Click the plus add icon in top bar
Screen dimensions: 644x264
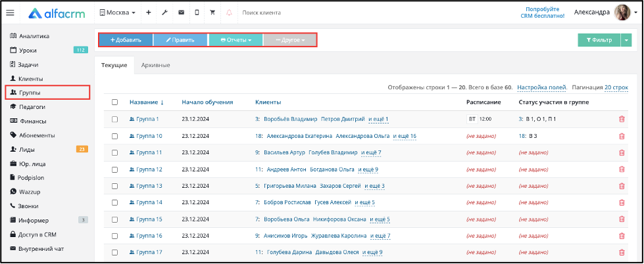149,12
